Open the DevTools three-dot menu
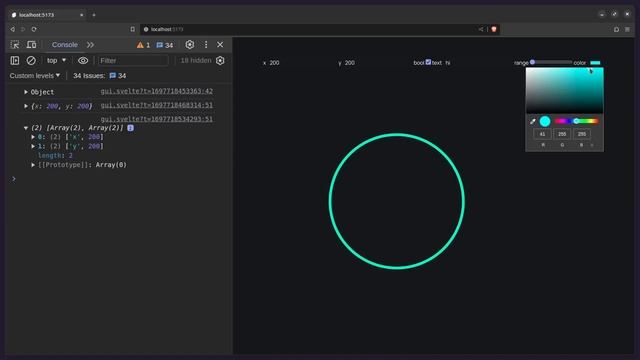Viewport: 640px width, 360px height. tap(206, 44)
